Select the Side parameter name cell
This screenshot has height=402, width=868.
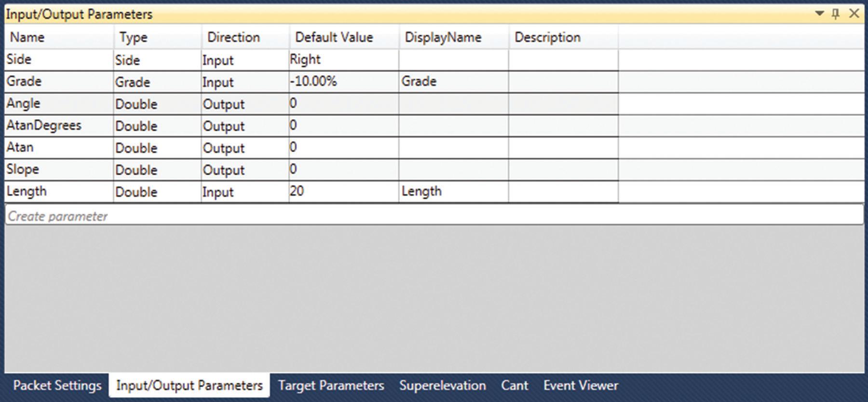[59, 59]
